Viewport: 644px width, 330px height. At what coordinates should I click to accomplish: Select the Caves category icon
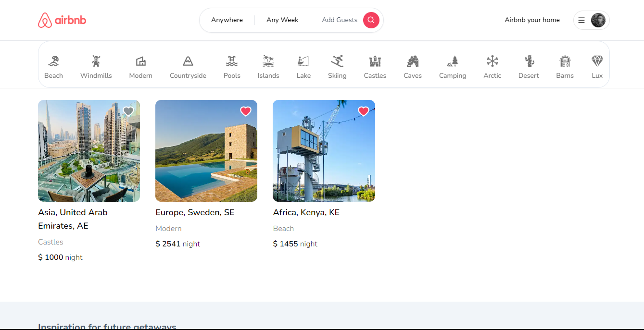(412, 61)
